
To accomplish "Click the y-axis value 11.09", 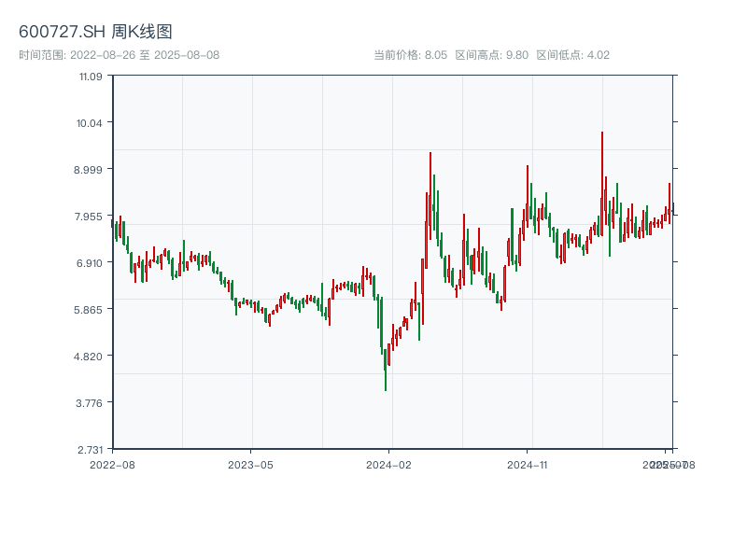I will pyautogui.click(x=91, y=77).
